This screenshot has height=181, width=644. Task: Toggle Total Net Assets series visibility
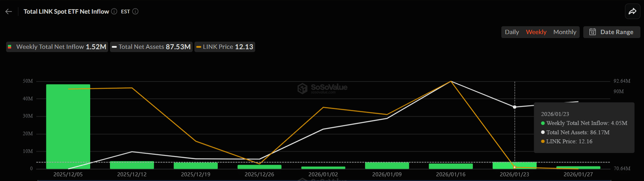point(151,47)
